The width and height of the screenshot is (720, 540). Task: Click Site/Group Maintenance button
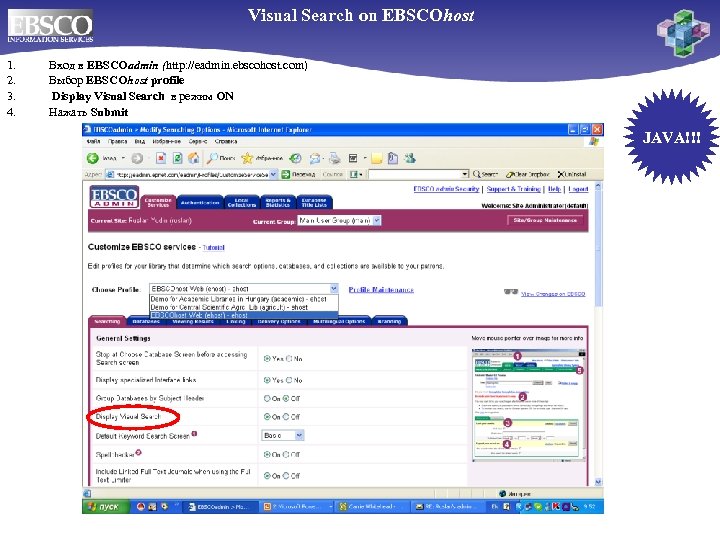coord(545,220)
